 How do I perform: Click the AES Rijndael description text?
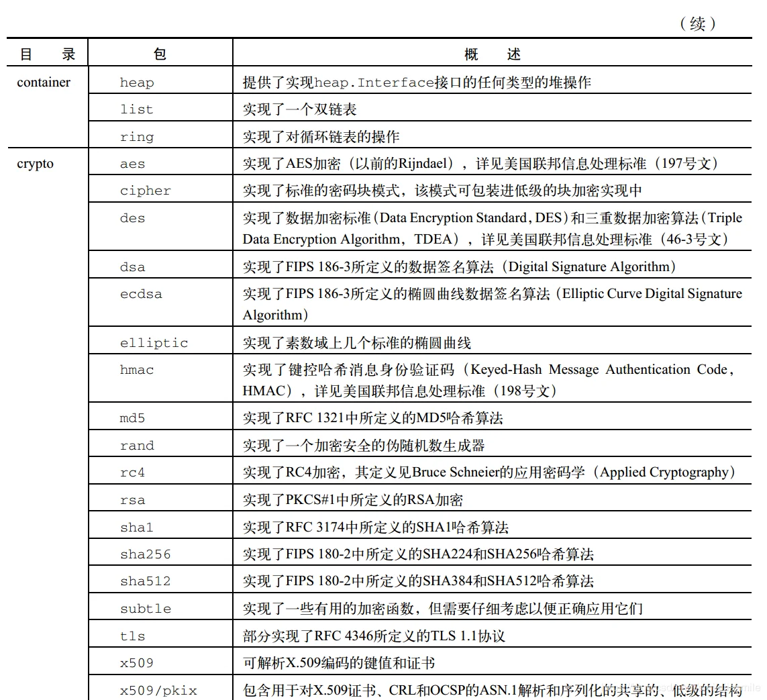point(480,163)
